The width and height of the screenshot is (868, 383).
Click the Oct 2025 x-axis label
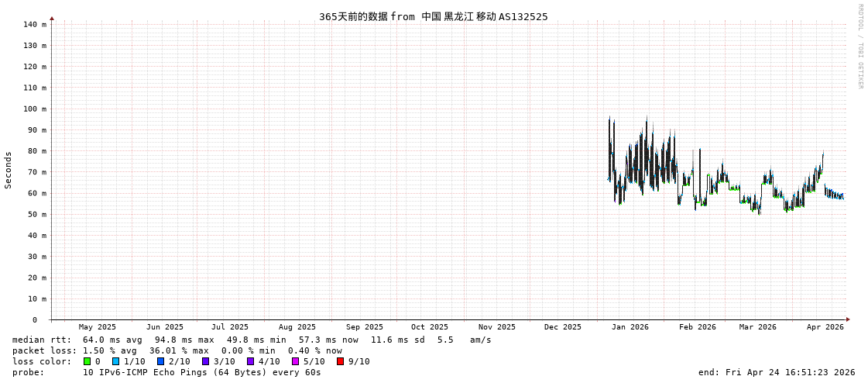pyautogui.click(x=429, y=327)
